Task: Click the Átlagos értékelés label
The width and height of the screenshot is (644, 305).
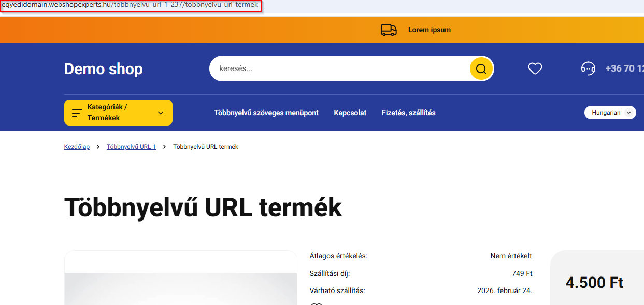Action: click(x=338, y=256)
